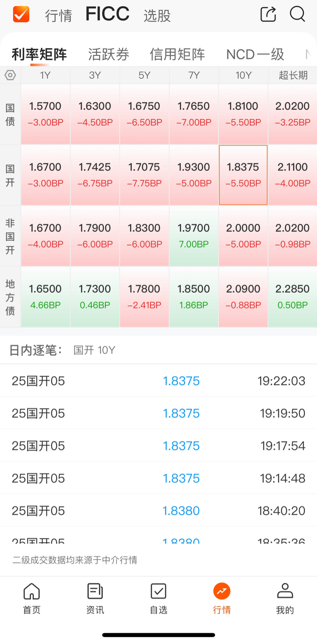Select the 行情 top navigation item
The width and height of the screenshot is (317, 644).
[59, 16]
